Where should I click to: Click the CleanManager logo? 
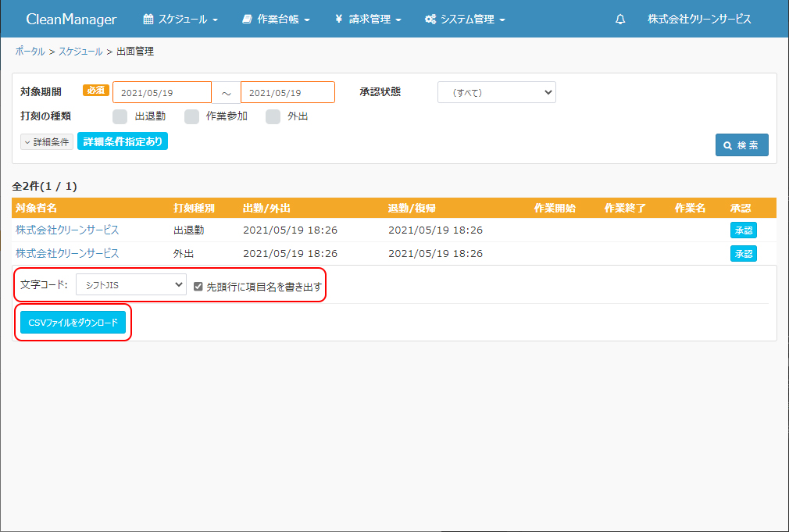coord(71,20)
